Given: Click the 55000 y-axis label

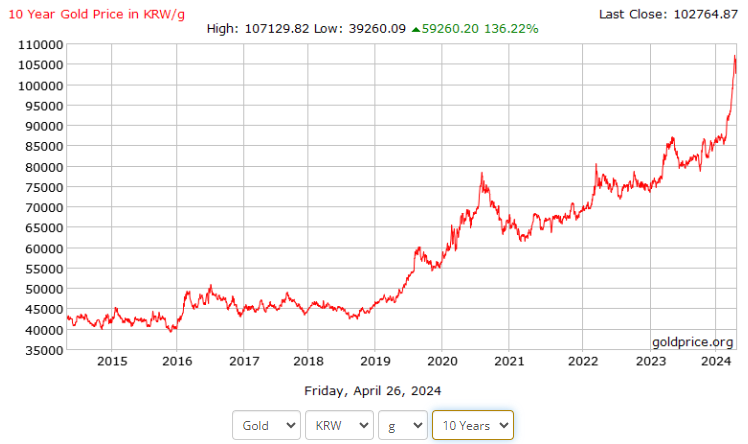Looking at the screenshot, I should [44, 269].
